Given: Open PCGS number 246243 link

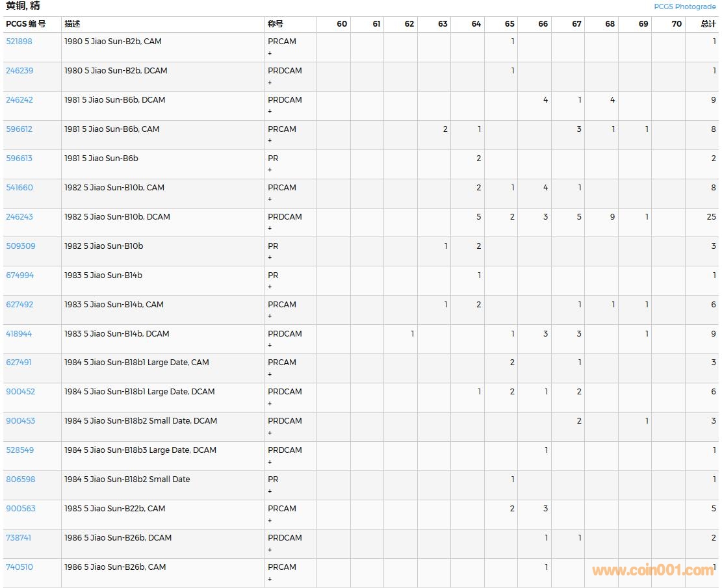Looking at the screenshot, I should [19, 217].
